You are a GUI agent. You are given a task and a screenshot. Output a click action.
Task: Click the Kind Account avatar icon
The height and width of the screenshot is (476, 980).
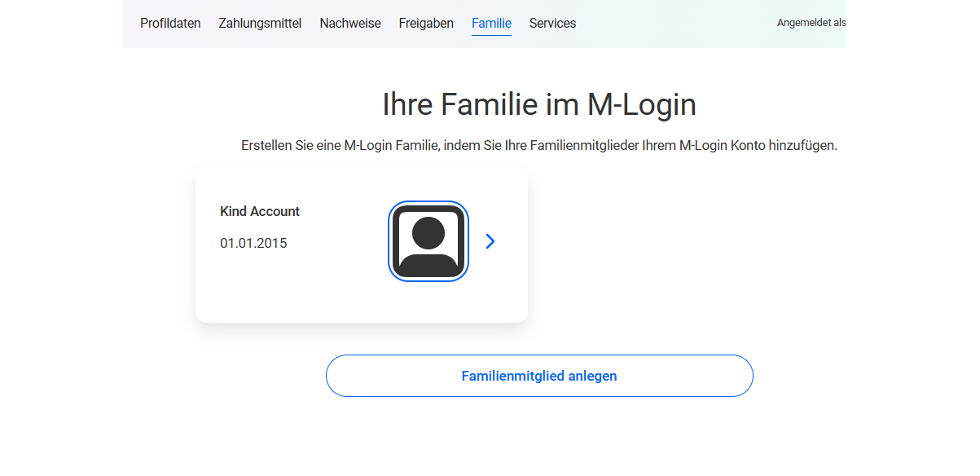pyautogui.click(x=428, y=241)
